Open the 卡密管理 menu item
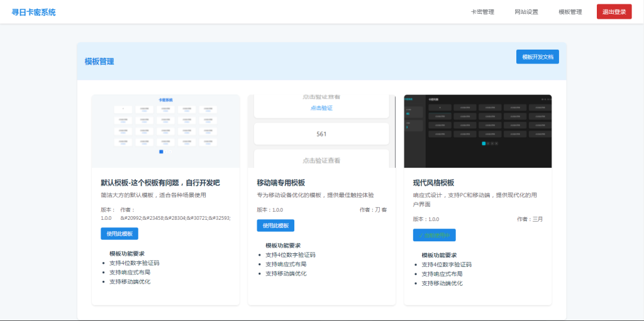This screenshot has height=321, width=644. pos(482,12)
